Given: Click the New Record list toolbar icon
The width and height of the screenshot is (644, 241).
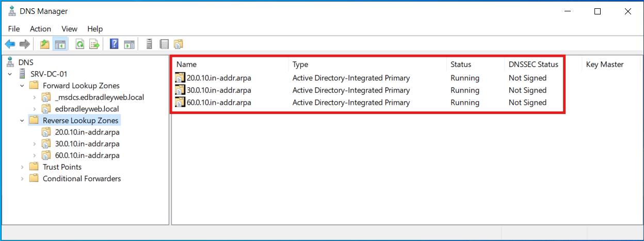Looking at the screenshot, I should click(x=164, y=44).
